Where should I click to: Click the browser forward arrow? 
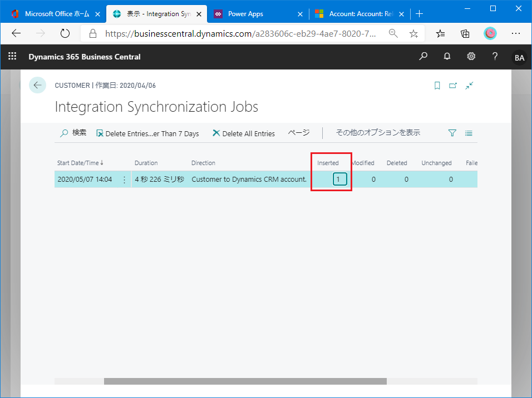coord(41,33)
